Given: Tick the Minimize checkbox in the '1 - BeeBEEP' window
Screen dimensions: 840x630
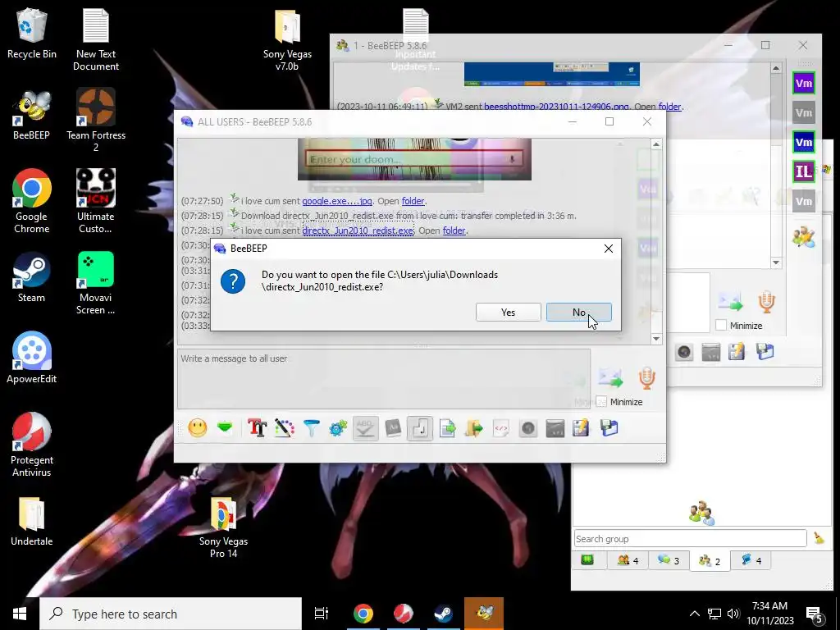Looking at the screenshot, I should (721, 325).
